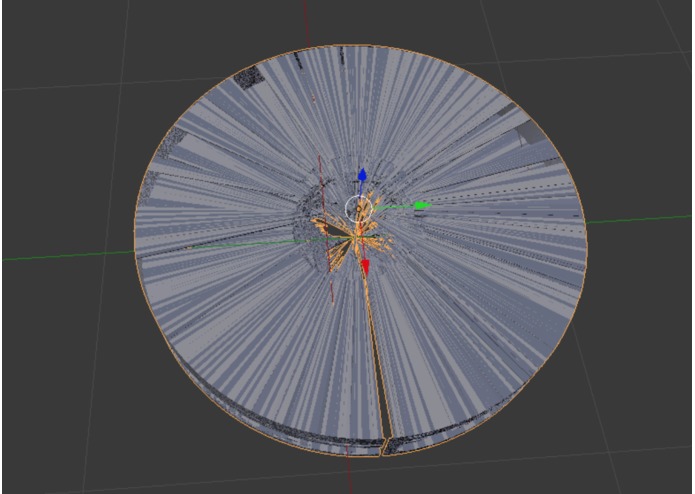
Task: Click the green Y-axis gizmo arrow
Action: pyautogui.click(x=422, y=205)
